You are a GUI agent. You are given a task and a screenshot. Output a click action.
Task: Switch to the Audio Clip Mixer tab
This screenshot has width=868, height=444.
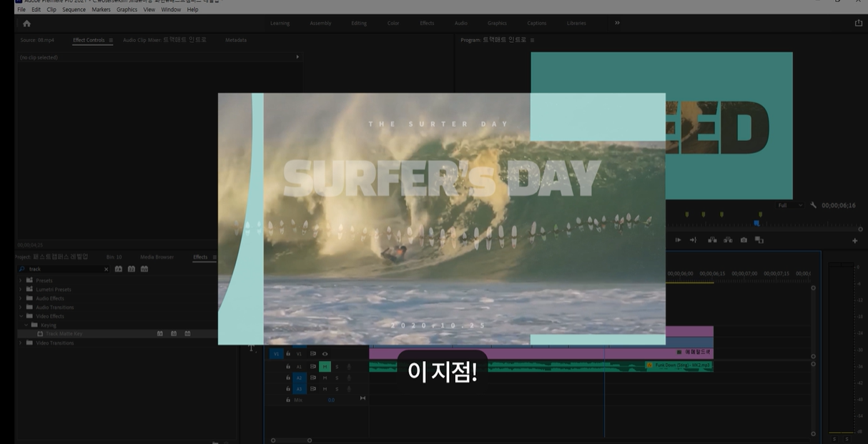(x=164, y=40)
